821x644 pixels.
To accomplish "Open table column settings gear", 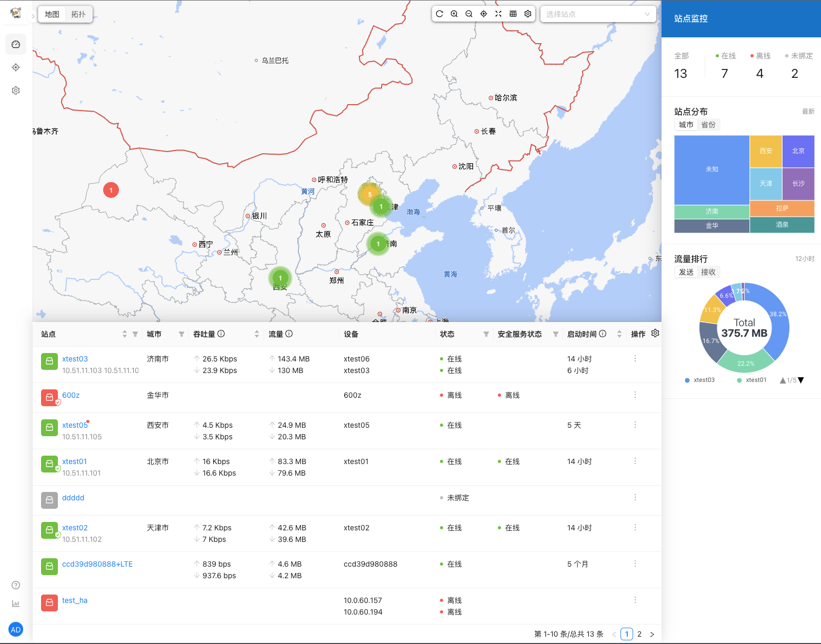I will click(x=655, y=334).
